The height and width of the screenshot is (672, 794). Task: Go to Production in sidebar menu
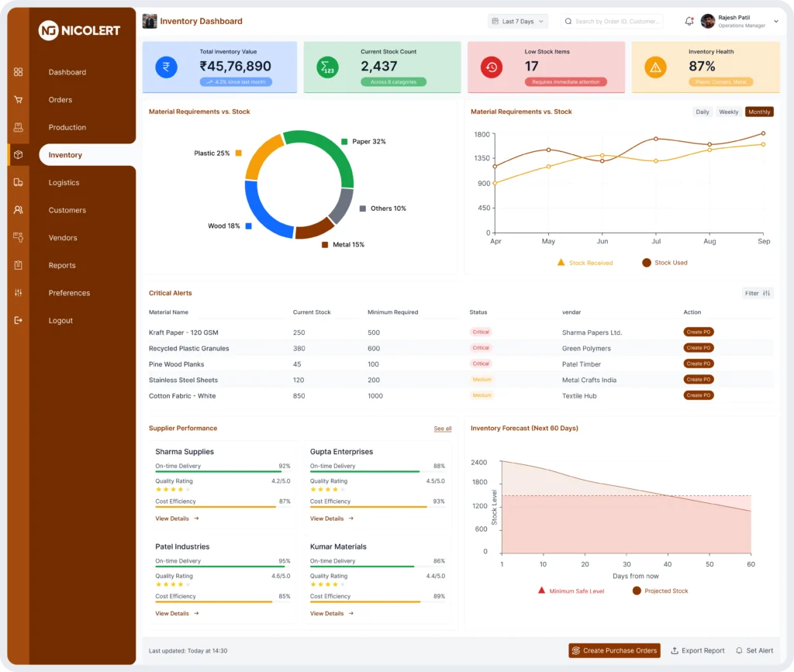click(67, 127)
